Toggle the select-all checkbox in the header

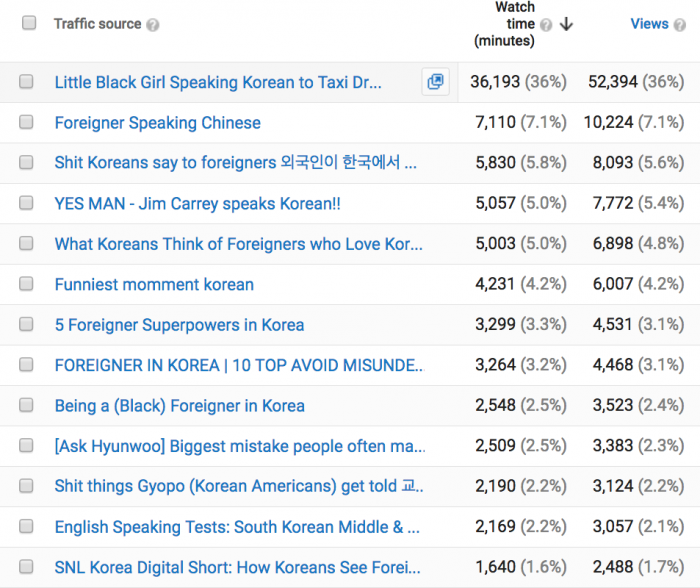(29, 22)
